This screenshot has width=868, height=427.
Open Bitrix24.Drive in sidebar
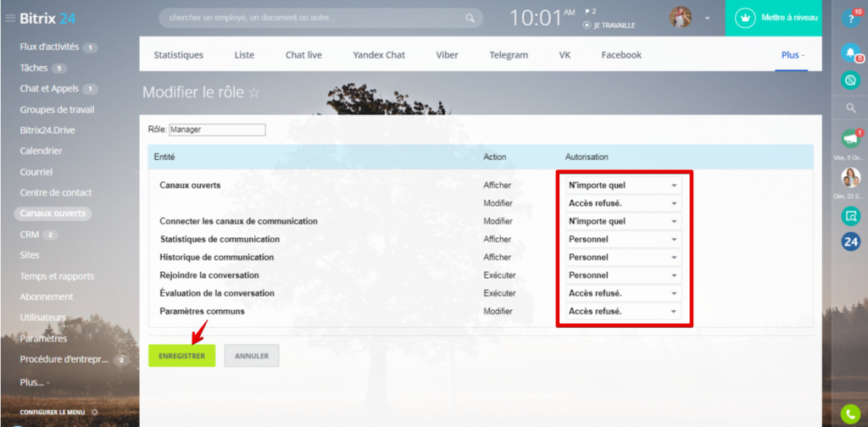47,130
